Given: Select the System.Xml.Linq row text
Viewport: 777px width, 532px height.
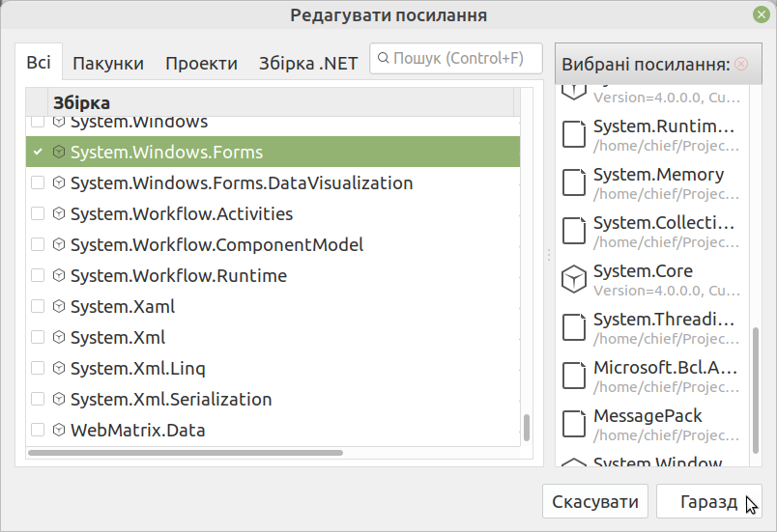Looking at the screenshot, I should [x=138, y=368].
